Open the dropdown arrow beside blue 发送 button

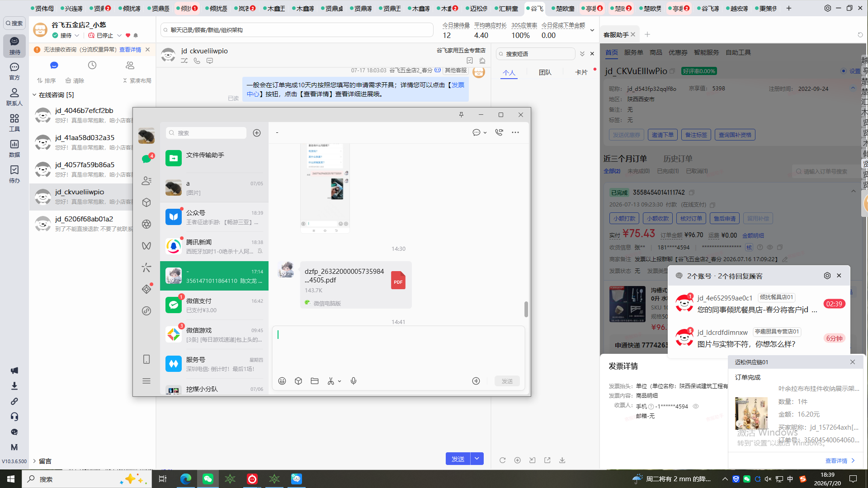[477, 459]
